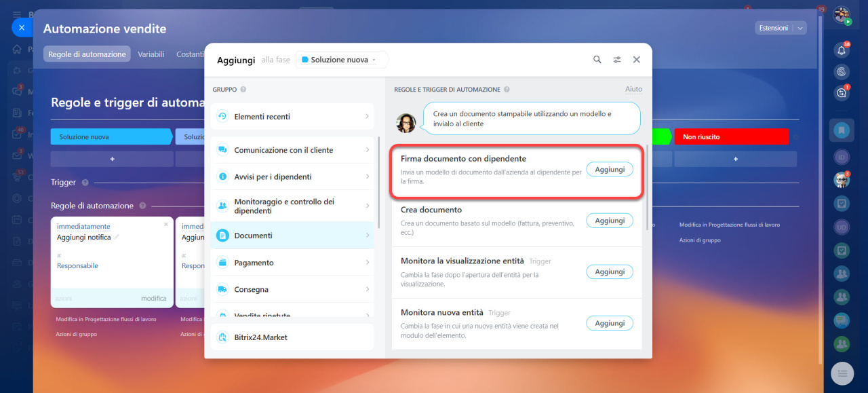Add item under Non riuscito stage with plus

(736, 159)
